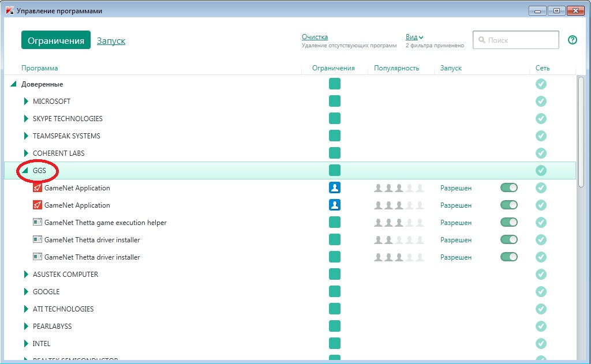Expand the MICROSOFT group
Screen dimensions: 591x364
26,101
